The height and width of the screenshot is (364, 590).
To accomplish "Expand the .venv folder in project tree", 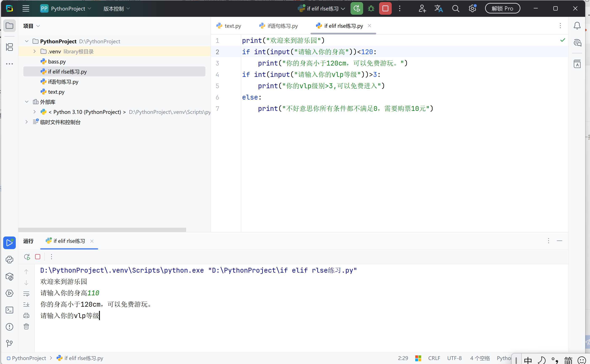I will tap(34, 51).
